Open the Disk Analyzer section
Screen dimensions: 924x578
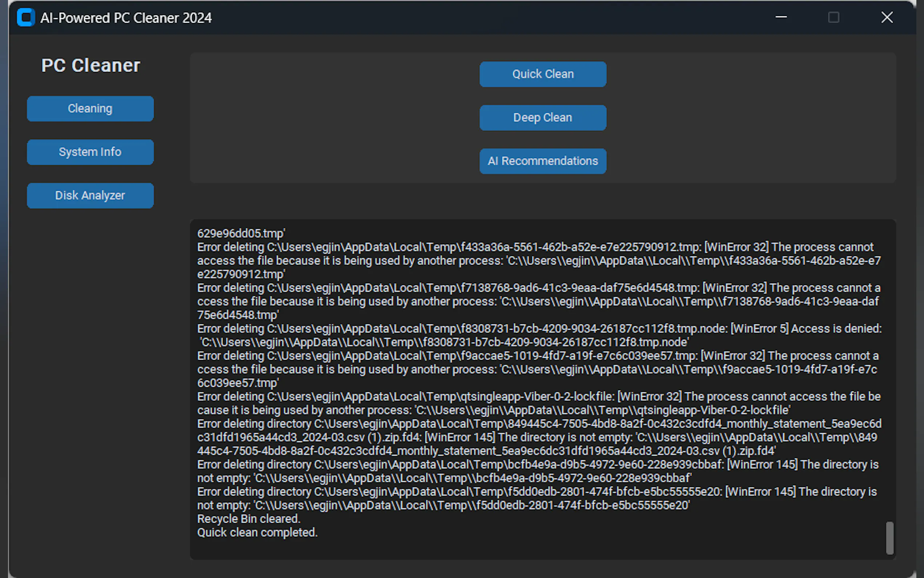[x=90, y=195]
